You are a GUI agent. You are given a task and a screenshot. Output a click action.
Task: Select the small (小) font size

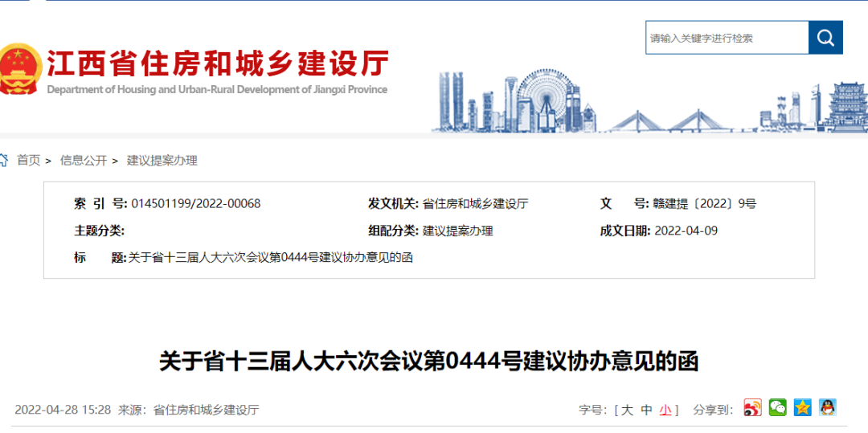coord(665,410)
